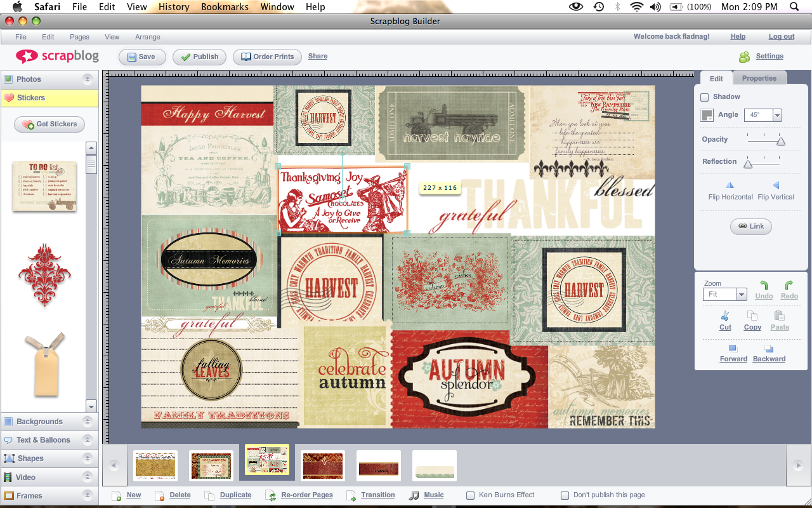Click Flip Vertical icon
The height and width of the screenshot is (508, 812).
coord(776,185)
